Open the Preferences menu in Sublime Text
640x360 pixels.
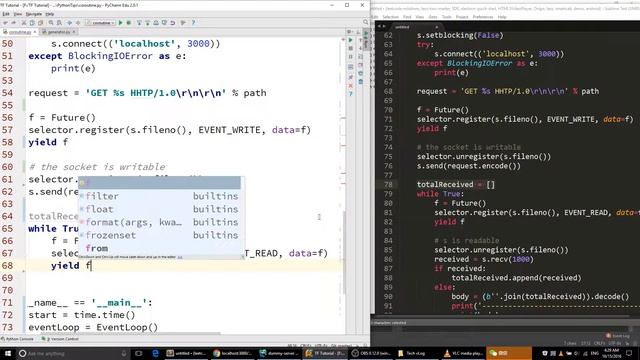pyautogui.click(x=483, y=17)
